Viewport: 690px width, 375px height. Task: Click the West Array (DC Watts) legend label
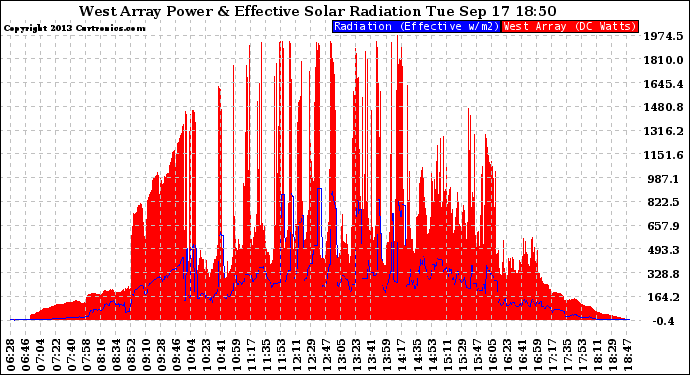point(569,26)
